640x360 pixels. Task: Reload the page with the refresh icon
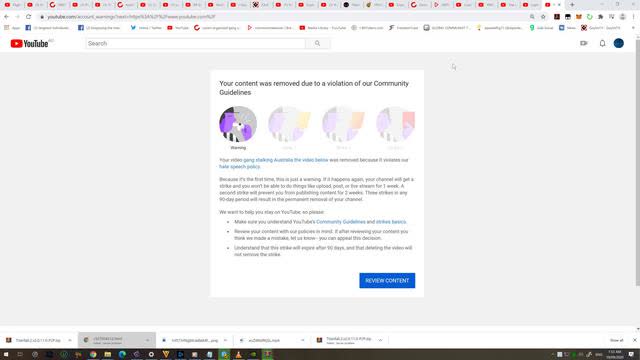tap(28, 17)
